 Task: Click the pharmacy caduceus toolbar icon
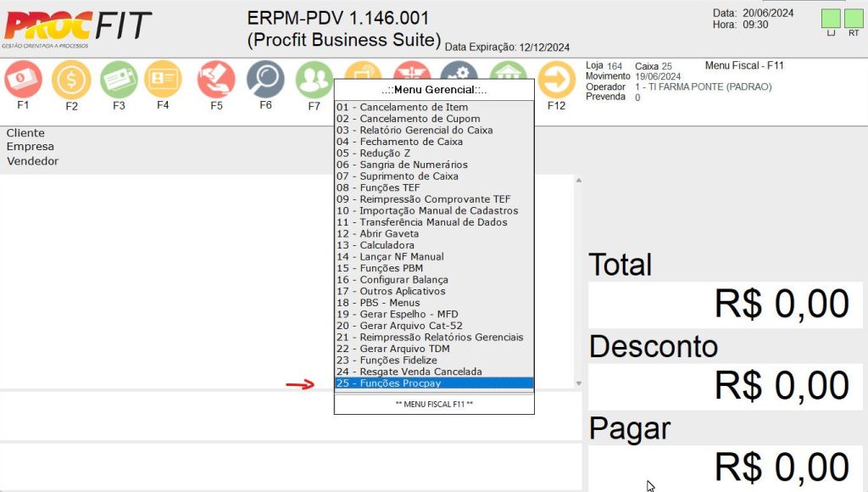[x=412, y=70]
